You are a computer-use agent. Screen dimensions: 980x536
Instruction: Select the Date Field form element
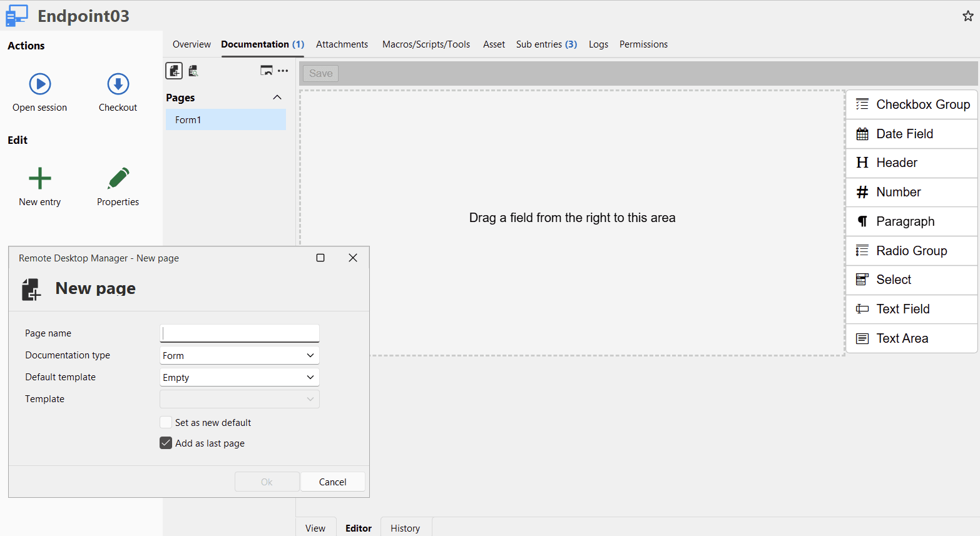911,134
